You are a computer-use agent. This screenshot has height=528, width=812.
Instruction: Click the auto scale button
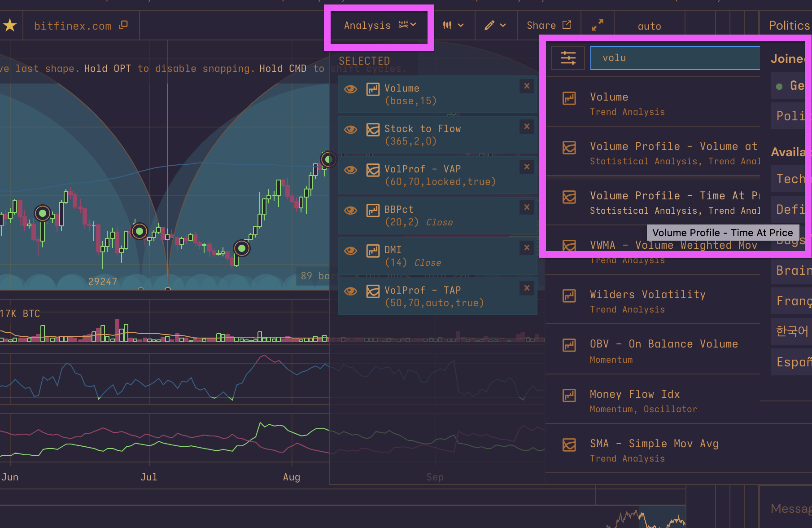click(x=650, y=26)
